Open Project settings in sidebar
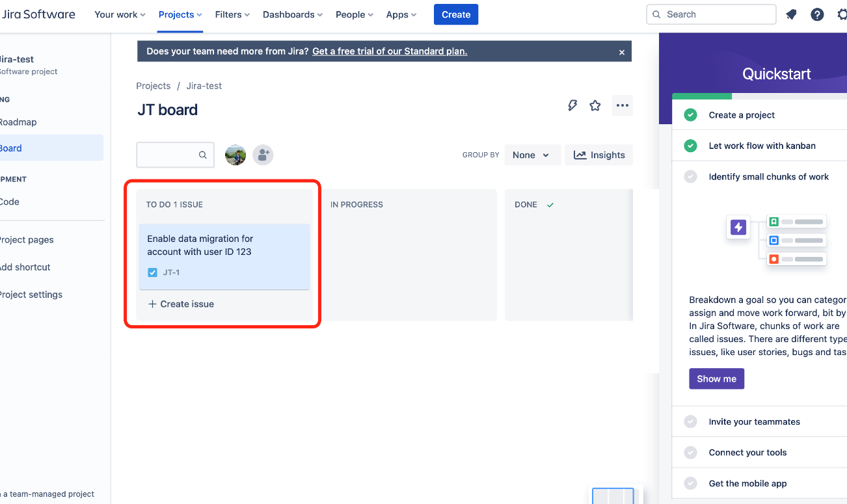 coord(31,295)
